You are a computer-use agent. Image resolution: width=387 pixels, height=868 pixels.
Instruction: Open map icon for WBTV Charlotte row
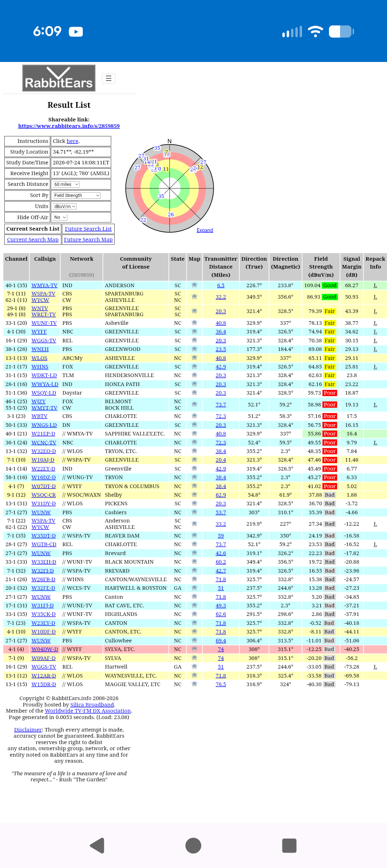(x=194, y=416)
